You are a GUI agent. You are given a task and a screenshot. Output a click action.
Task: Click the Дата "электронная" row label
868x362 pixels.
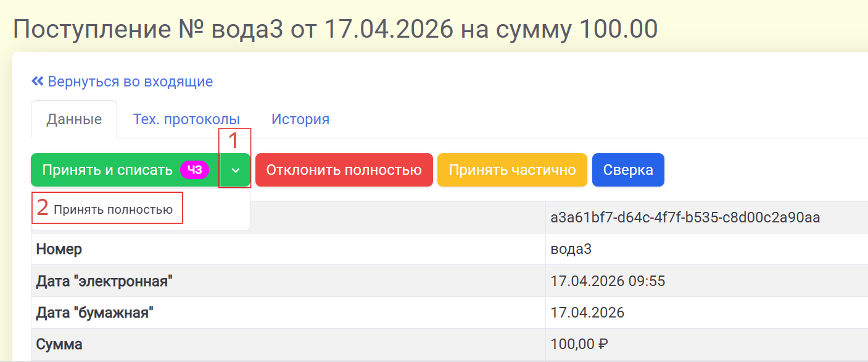(104, 281)
